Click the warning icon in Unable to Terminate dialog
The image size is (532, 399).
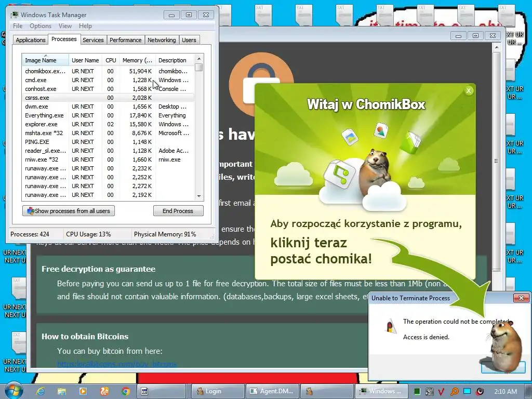[x=391, y=326]
